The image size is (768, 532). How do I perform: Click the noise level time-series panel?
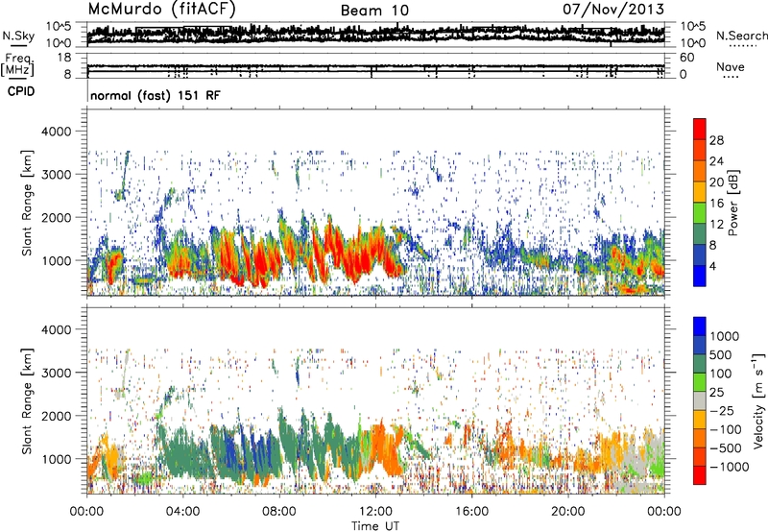(x=375, y=35)
